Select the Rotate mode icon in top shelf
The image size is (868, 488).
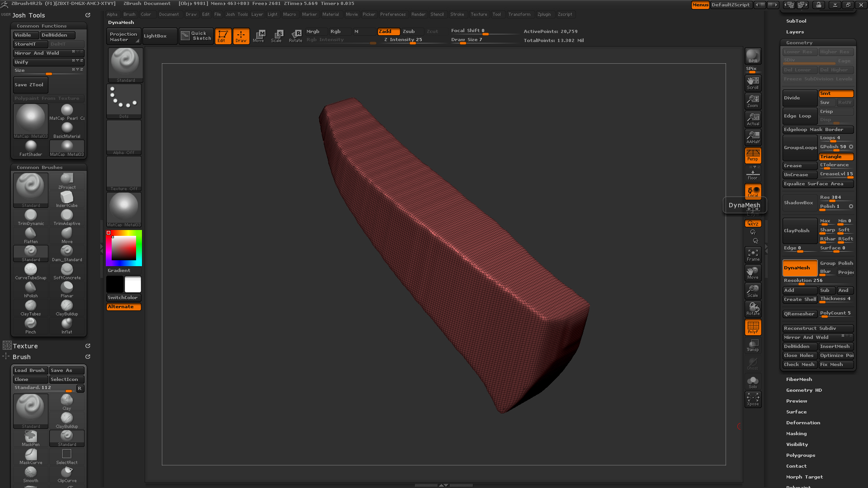tap(295, 36)
